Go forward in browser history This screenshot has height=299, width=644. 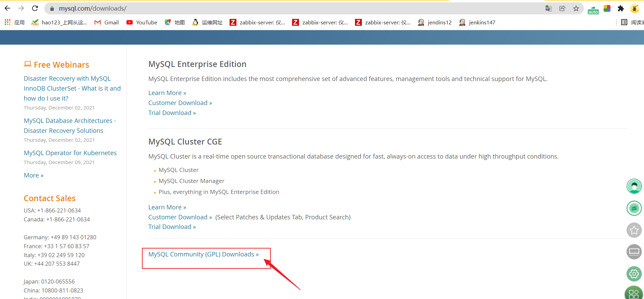click(21, 8)
